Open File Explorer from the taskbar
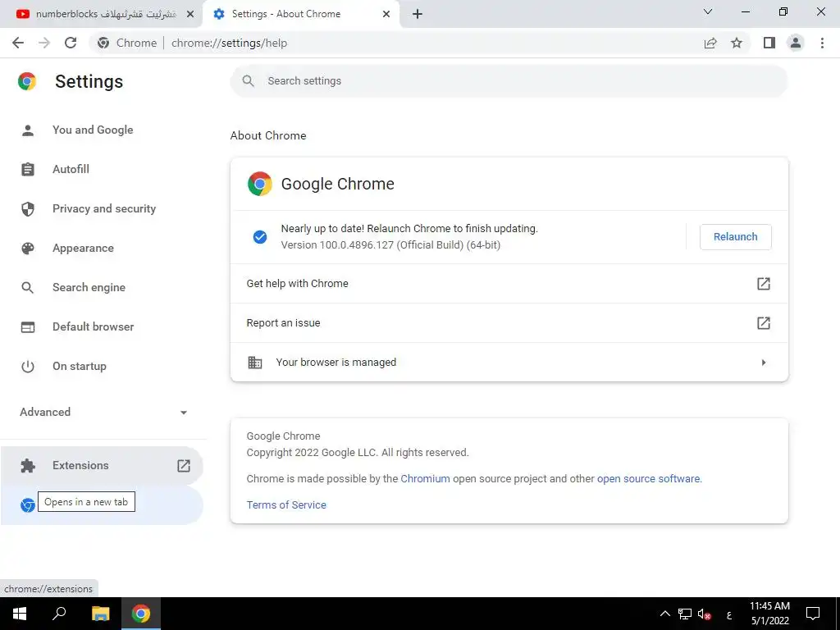Image resolution: width=840 pixels, height=630 pixels. (100, 614)
